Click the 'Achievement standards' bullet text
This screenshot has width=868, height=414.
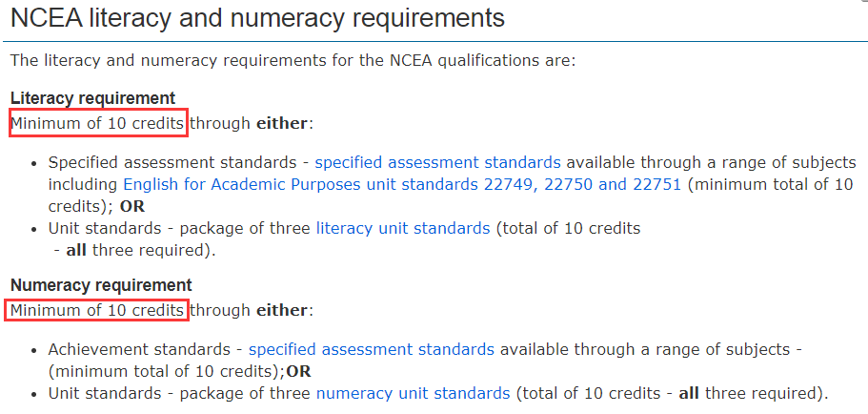[139, 349]
